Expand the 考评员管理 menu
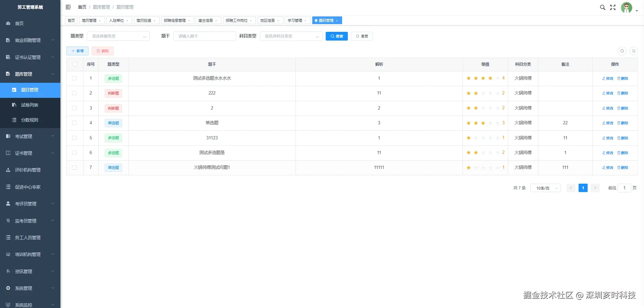 tap(53, 204)
